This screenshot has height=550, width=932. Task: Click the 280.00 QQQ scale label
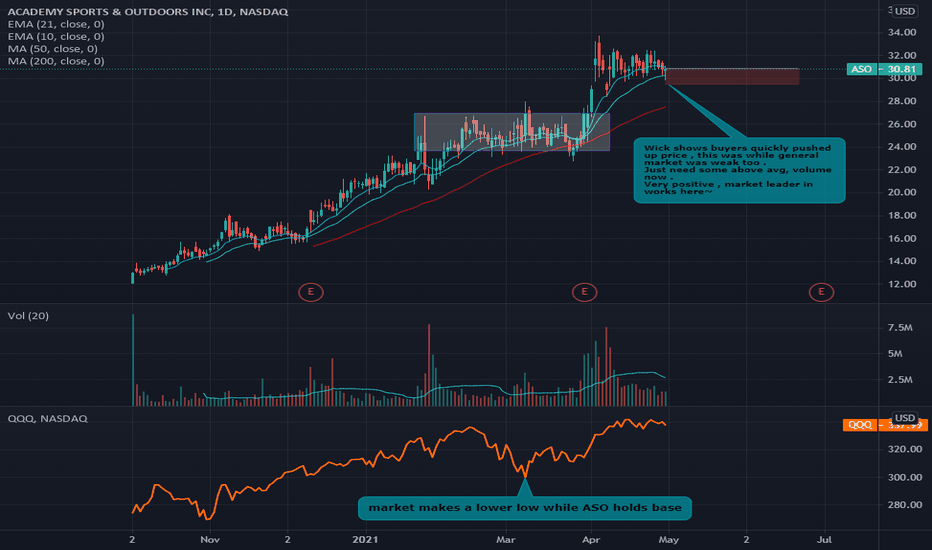905,505
